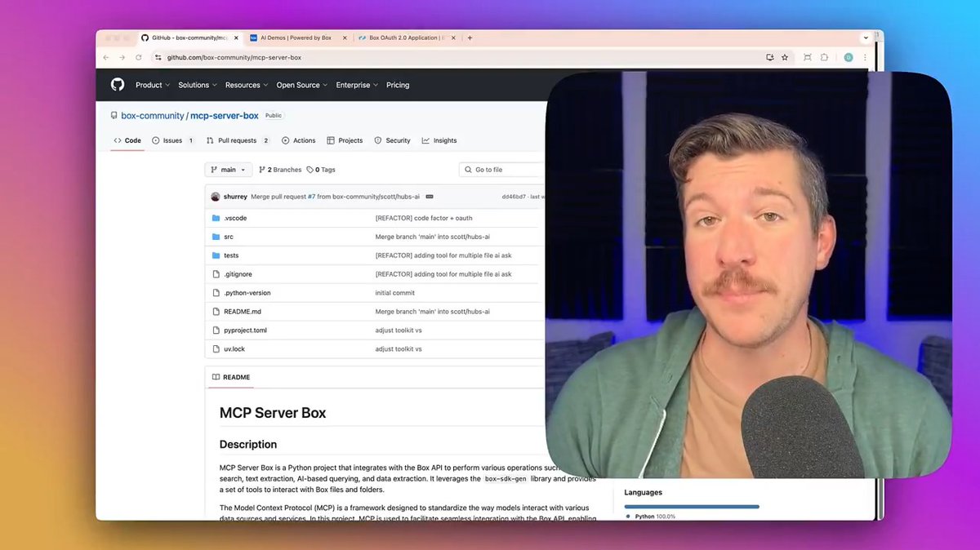The height and width of the screenshot is (550, 980).
Task: Open the Pricing page link
Action: pos(398,85)
